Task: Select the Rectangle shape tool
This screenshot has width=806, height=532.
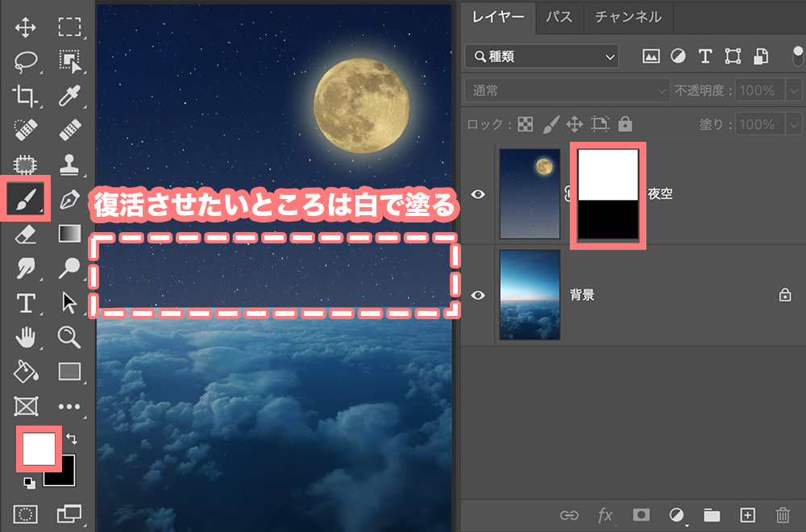Action: click(69, 372)
